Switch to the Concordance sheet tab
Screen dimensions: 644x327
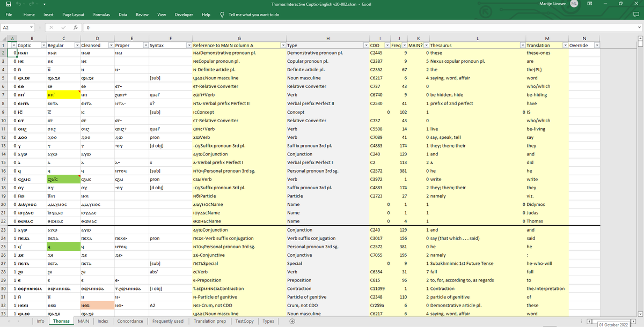pos(130,321)
